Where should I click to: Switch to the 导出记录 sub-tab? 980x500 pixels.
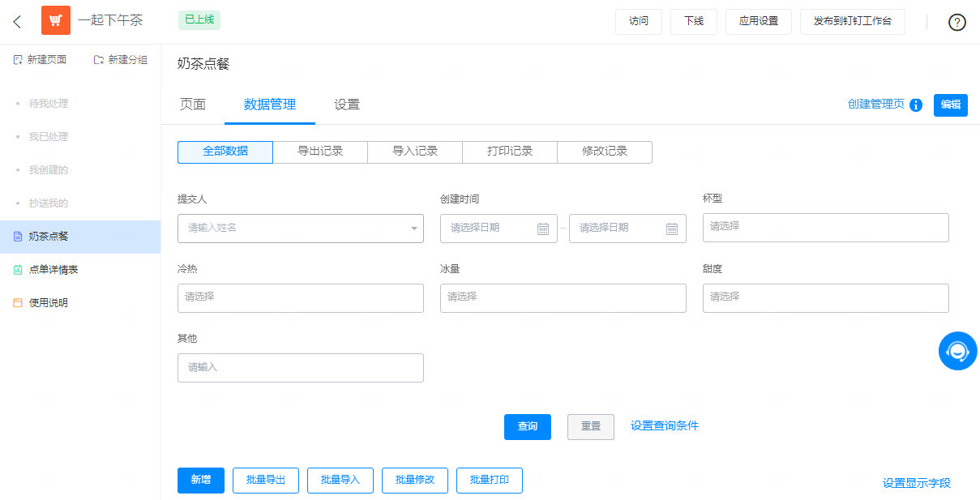pos(319,152)
